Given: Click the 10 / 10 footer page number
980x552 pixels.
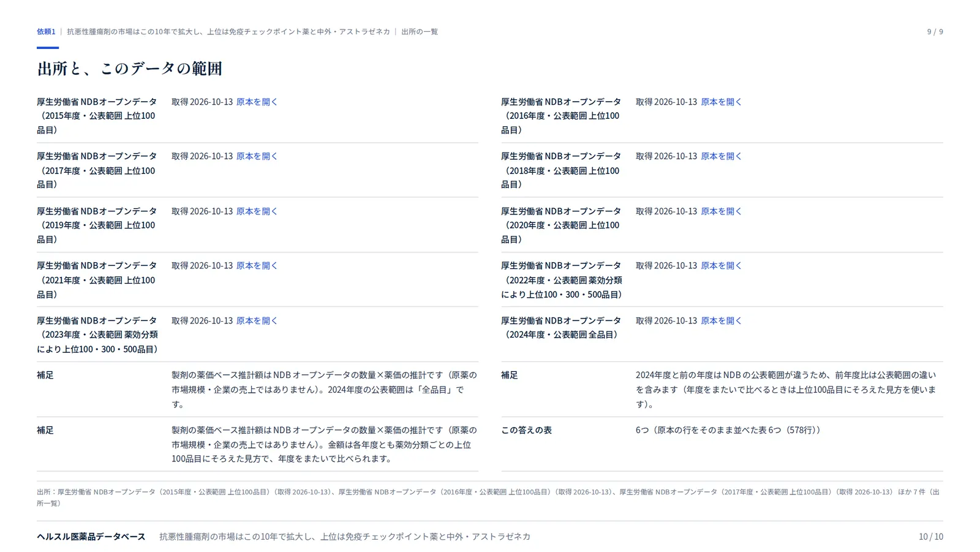Looking at the screenshot, I should 930,537.
